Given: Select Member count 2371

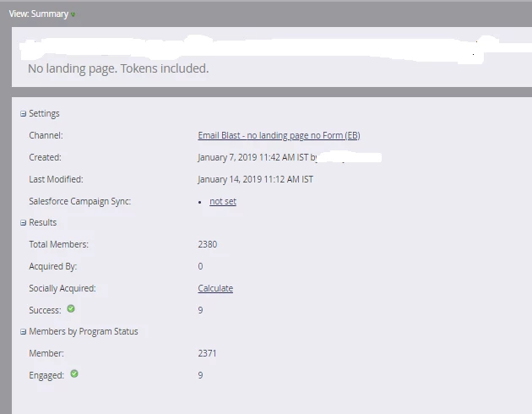Looking at the screenshot, I should (x=207, y=353).
